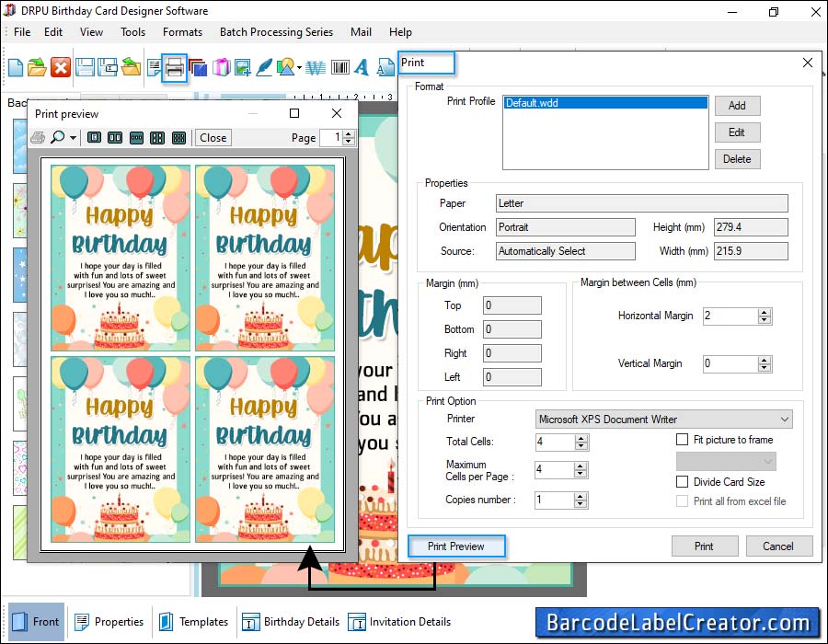Click the Total Cells stepper arrows
The image size is (828, 644).
click(581, 443)
